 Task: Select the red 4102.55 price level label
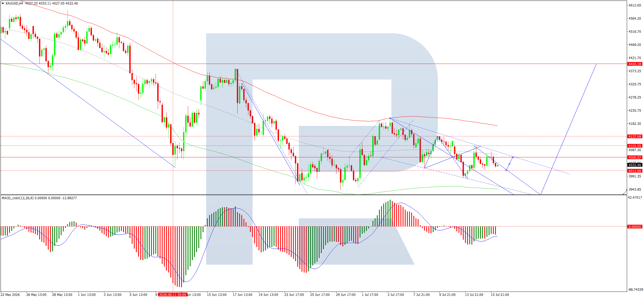click(x=635, y=146)
